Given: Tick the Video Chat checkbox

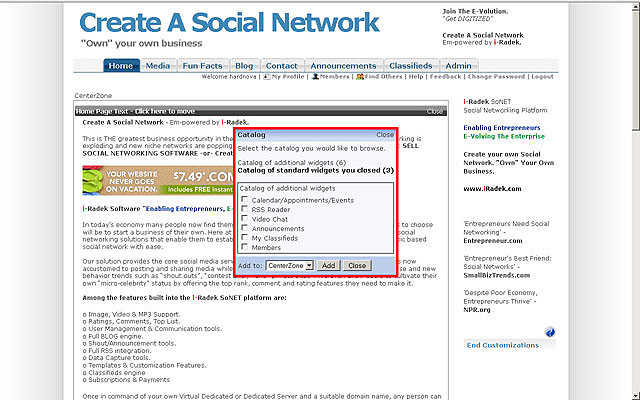Looking at the screenshot, I should click(x=245, y=219).
